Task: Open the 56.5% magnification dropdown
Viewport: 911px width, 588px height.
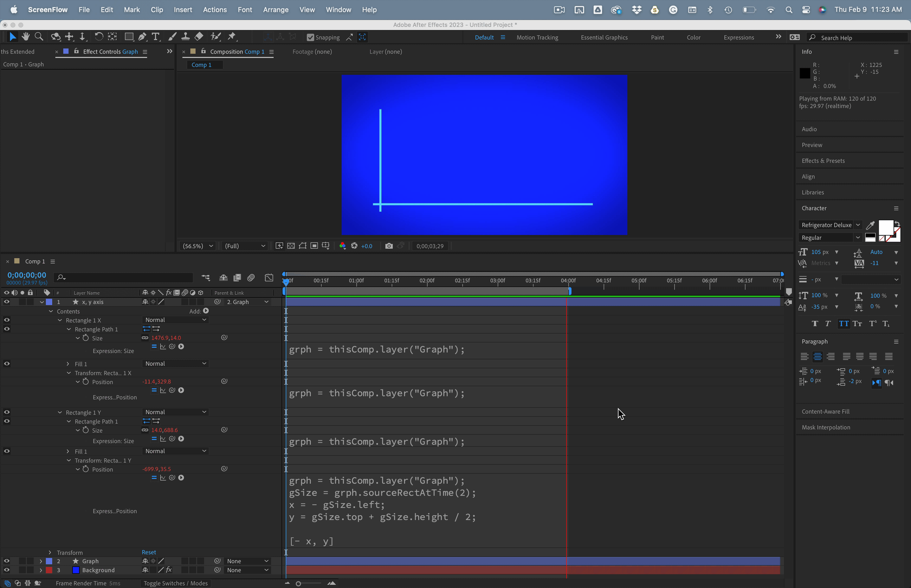Action: point(198,246)
